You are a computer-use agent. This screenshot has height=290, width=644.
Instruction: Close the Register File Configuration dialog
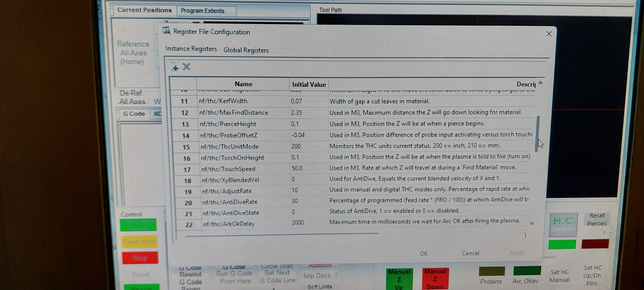[x=549, y=34]
